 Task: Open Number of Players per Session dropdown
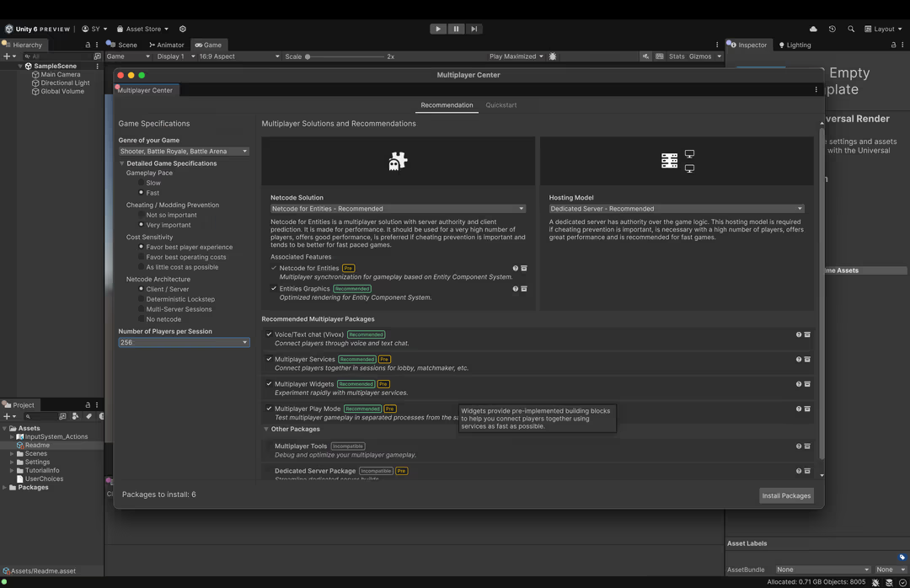click(184, 343)
